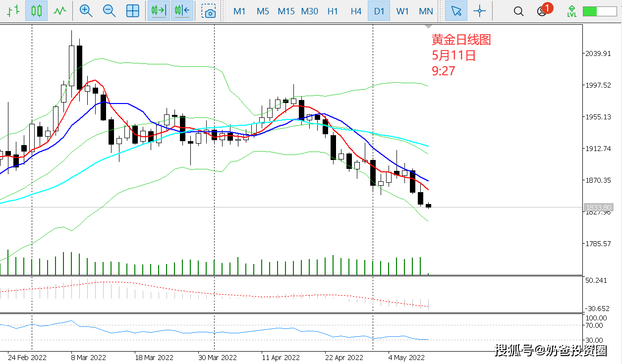
Task: Select the M15 timeframe
Action: pos(286,11)
